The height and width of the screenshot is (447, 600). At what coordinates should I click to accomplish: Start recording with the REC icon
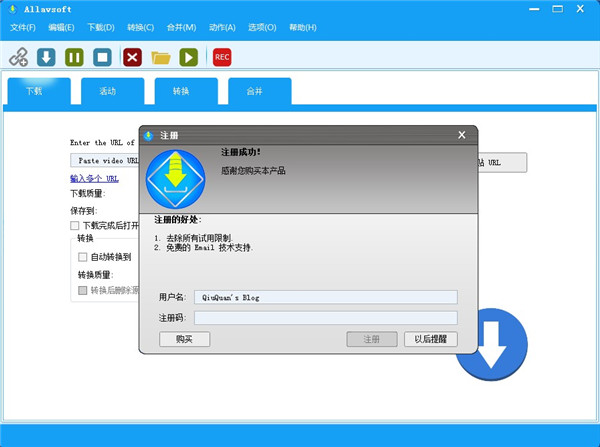(222, 57)
